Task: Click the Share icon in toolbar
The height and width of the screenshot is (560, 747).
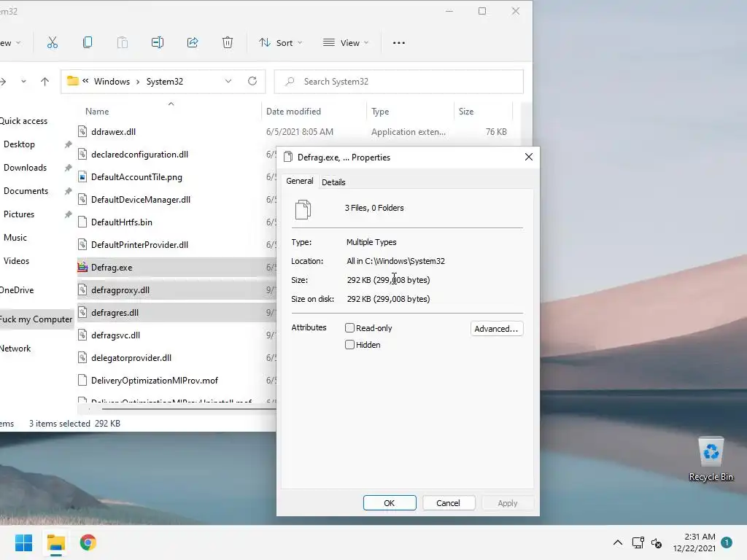Action: pyautogui.click(x=193, y=43)
